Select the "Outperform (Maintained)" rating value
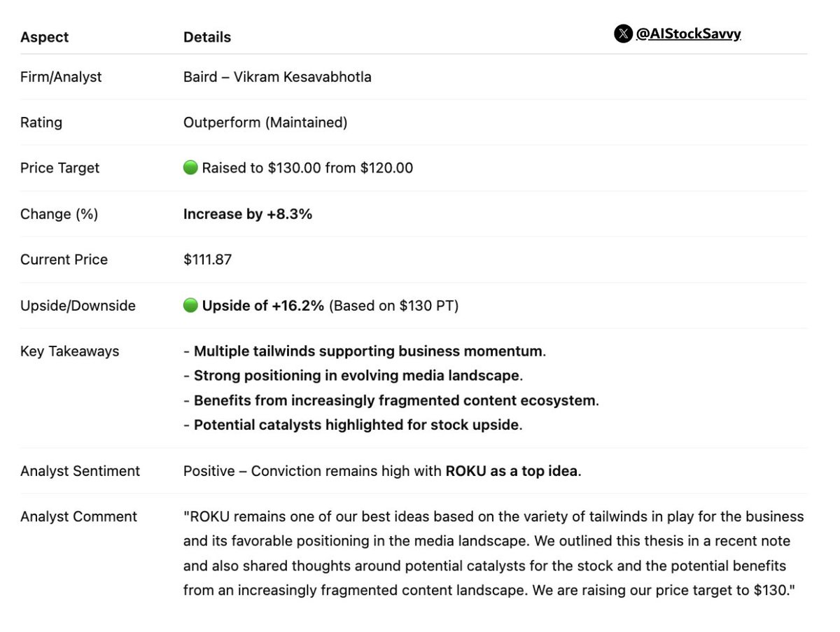The width and height of the screenshot is (840, 632). (265, 122)
